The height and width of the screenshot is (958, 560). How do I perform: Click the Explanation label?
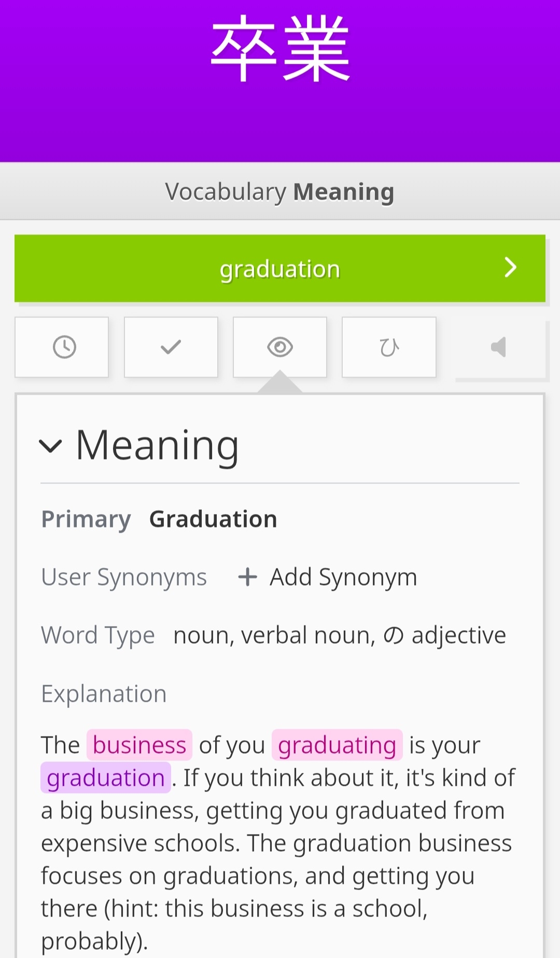104,693
